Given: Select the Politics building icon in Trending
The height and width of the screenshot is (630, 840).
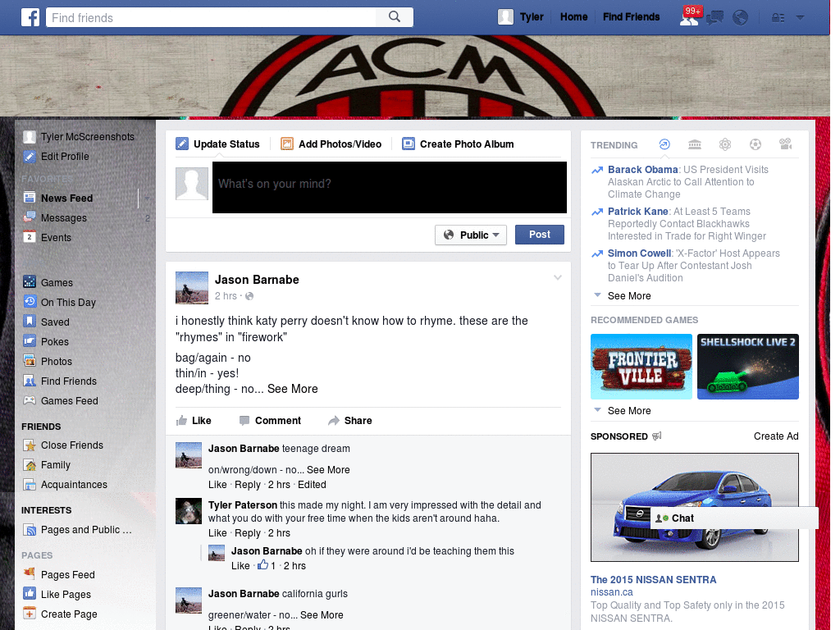Looking at the screenshot, I should click(x=695, y=144).
